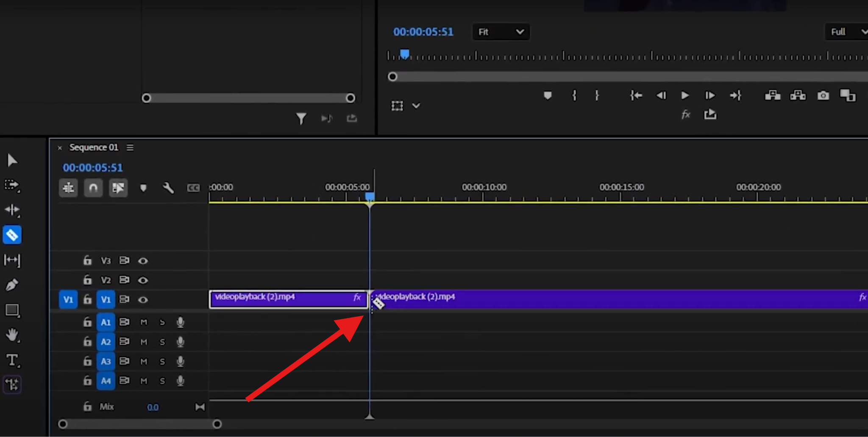
Task: Open the Timeline Display Settings wrench
Action: point(168,188)
